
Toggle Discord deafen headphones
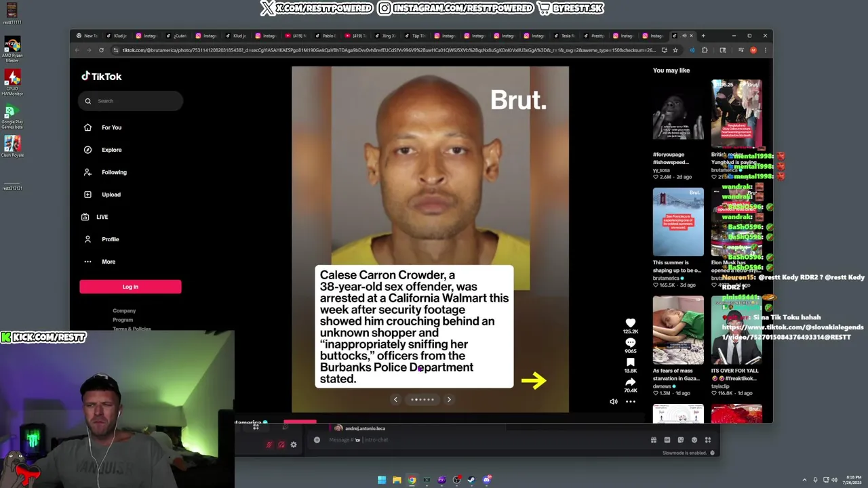(x=281, y=445)
